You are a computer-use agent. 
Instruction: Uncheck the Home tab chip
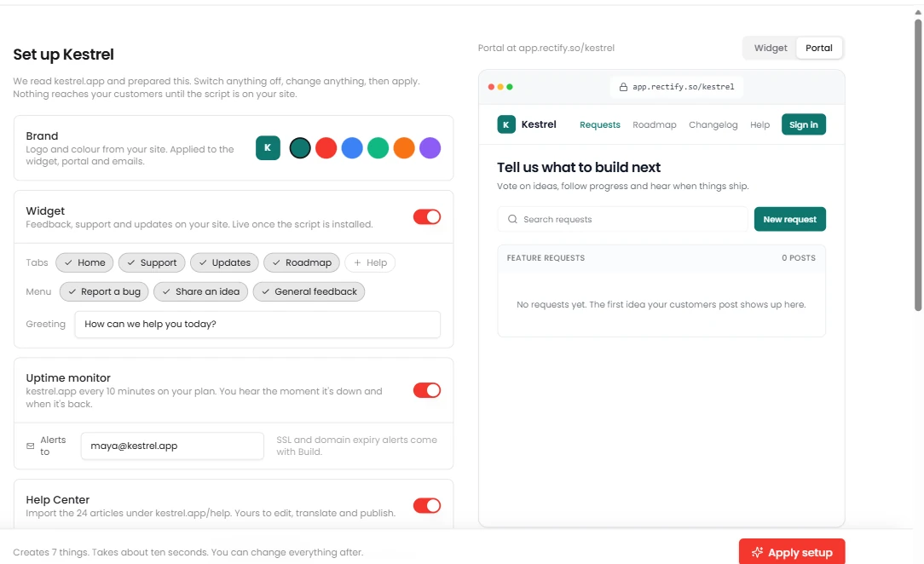click(85, 262)
